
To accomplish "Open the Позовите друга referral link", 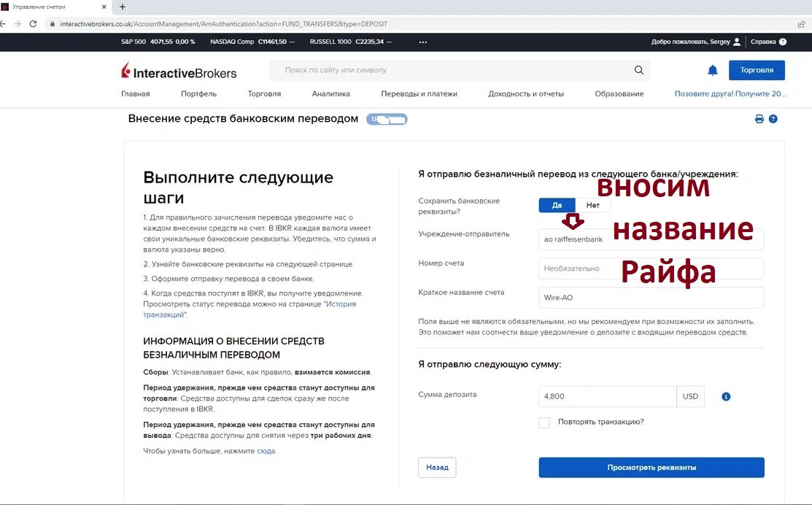I will tap(730, 93).
